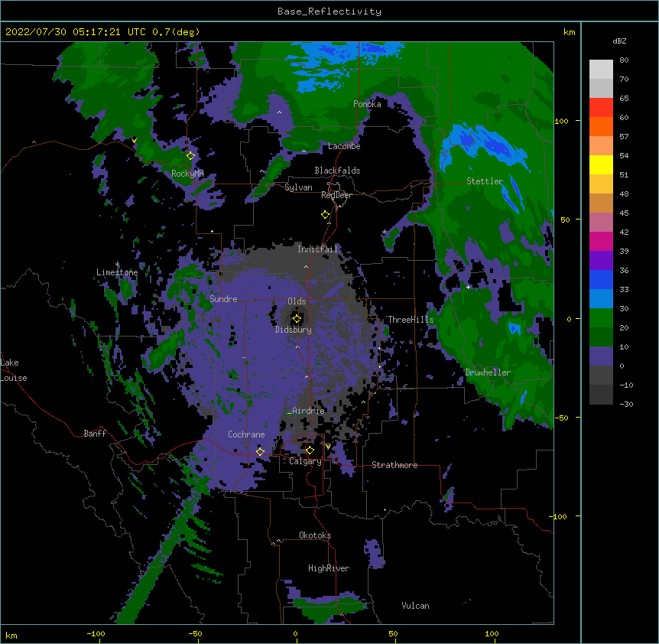
Task: Click the Innisfail city label
Action: point(317,249)
